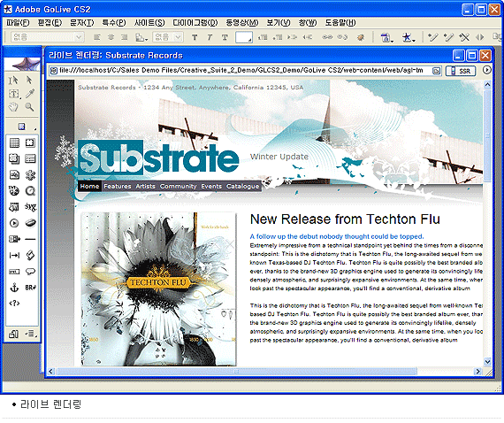Open the paragraph format dropdown
Image resolution: width=504 pixels, height=423 pixels.
tap(48, 37)
